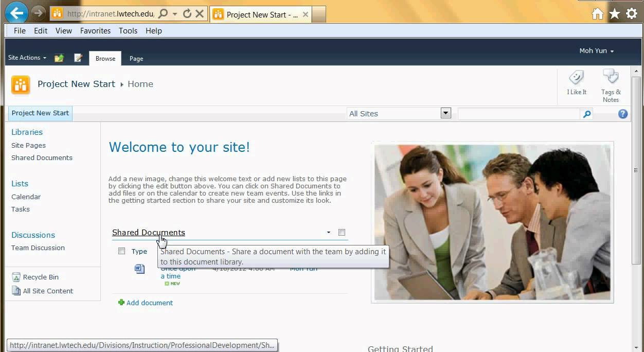Click the Project New Start breadcrumb title

[x=76, y=84]
